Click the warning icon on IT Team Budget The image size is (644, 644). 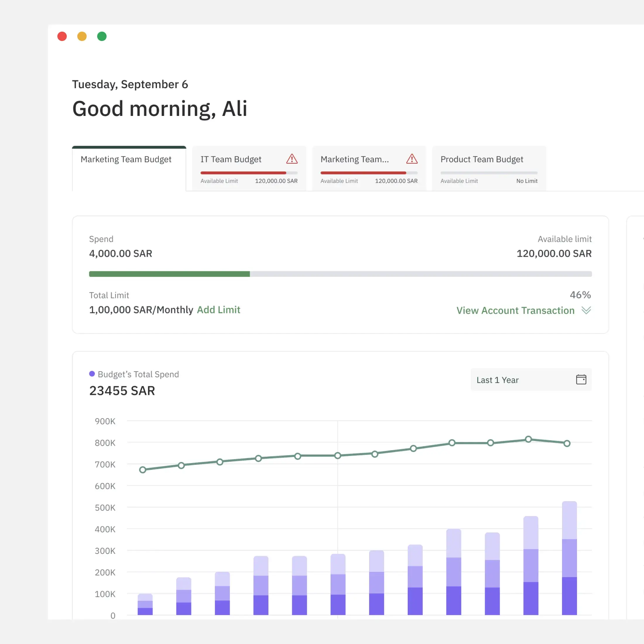click(x=292, y=159)
